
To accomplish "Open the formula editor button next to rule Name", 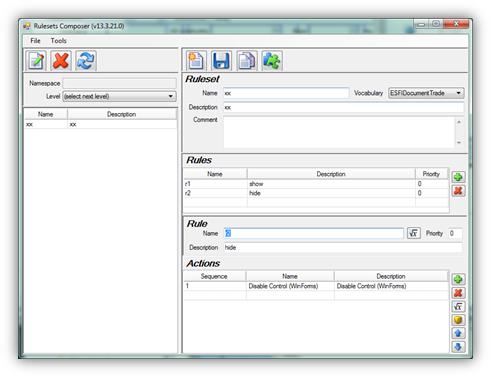I will [x=414, y=233].
